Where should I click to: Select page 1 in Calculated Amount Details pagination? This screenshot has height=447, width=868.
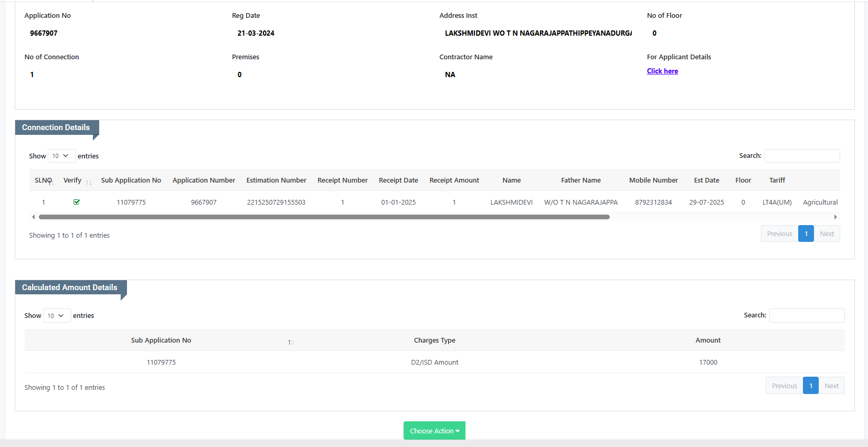[811, 386]
